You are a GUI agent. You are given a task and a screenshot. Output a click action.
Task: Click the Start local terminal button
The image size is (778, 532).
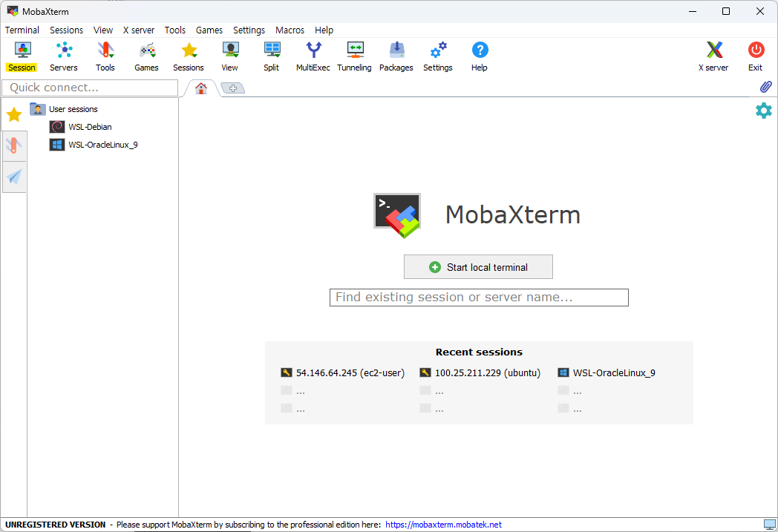[478, 267]
